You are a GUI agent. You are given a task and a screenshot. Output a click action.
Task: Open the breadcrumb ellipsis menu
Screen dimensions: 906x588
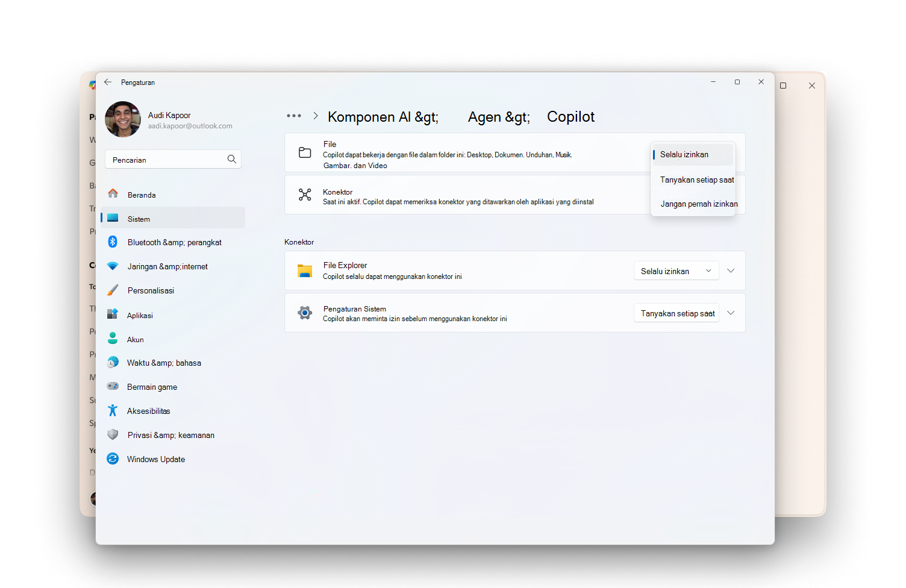coord(294,116)
